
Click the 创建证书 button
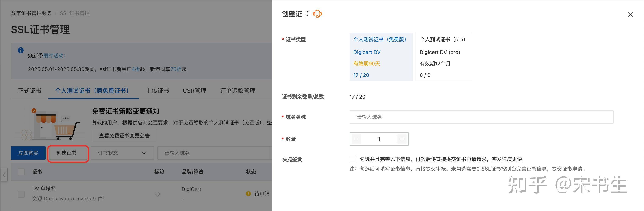coord(68,153)
